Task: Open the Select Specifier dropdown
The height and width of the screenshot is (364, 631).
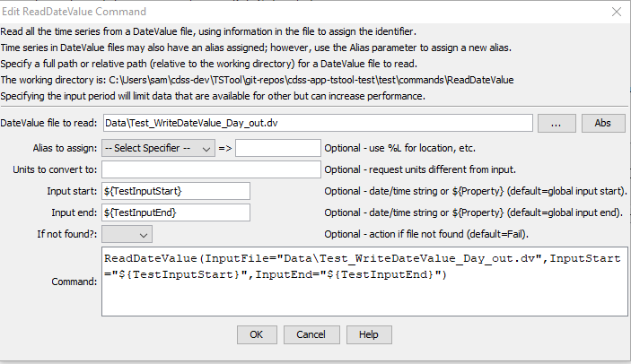Action: [x=158, y=148]
